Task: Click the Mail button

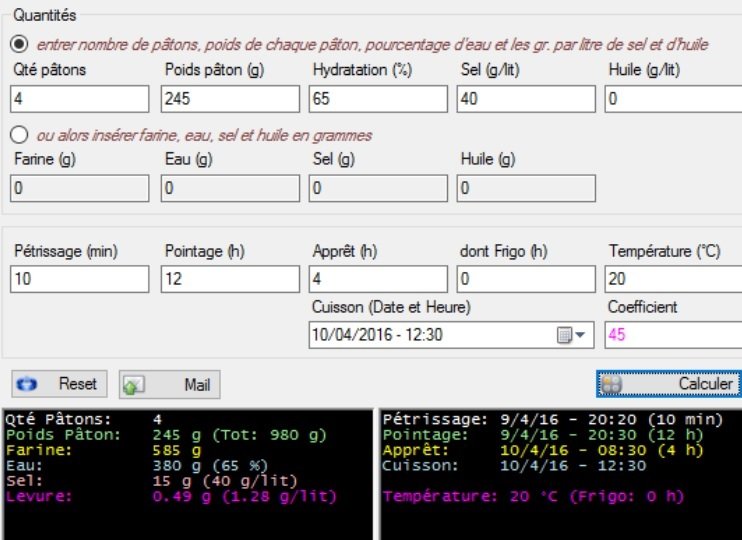Action: [x=169, y=384]
